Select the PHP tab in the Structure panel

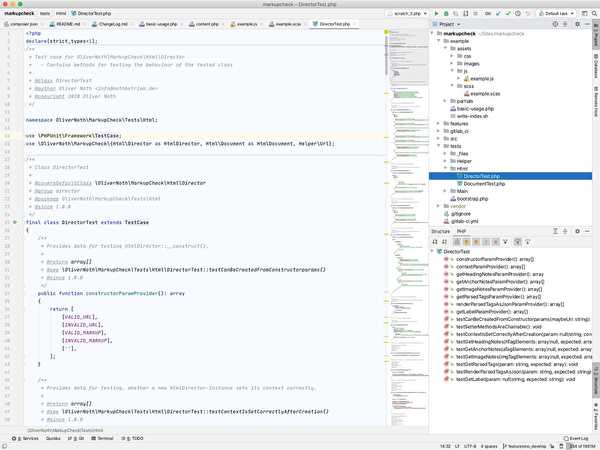pos(461,231)
